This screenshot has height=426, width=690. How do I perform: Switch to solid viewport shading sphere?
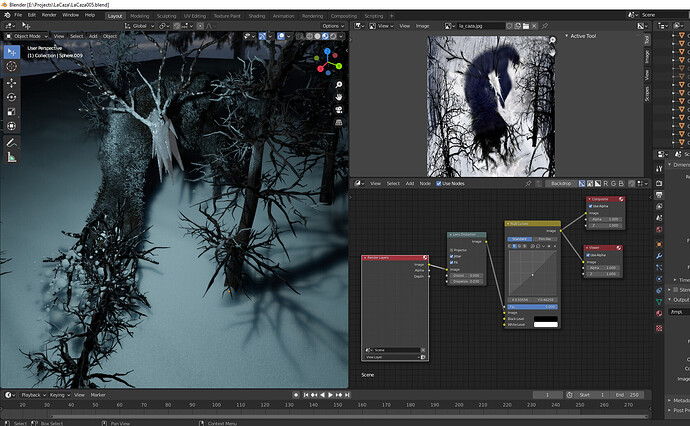pos(317,37)
